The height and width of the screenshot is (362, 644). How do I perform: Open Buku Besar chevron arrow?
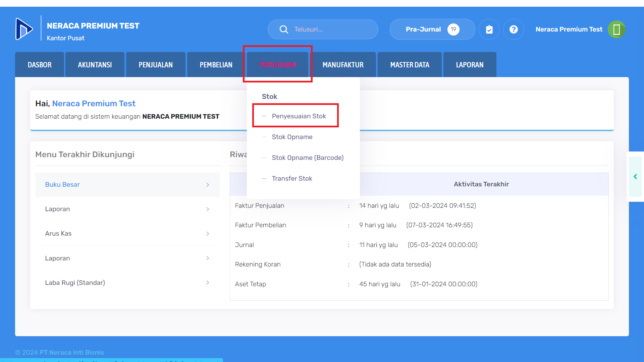[x=208, y=185]
